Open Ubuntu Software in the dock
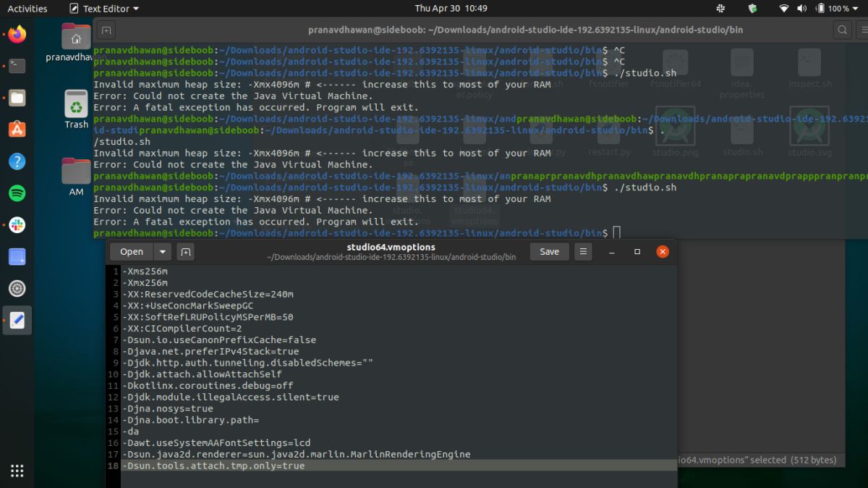 17,130
